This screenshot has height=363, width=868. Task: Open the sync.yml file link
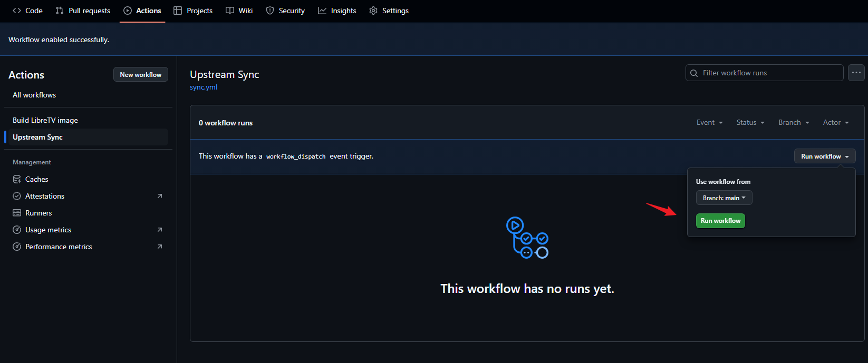point(204,87)
